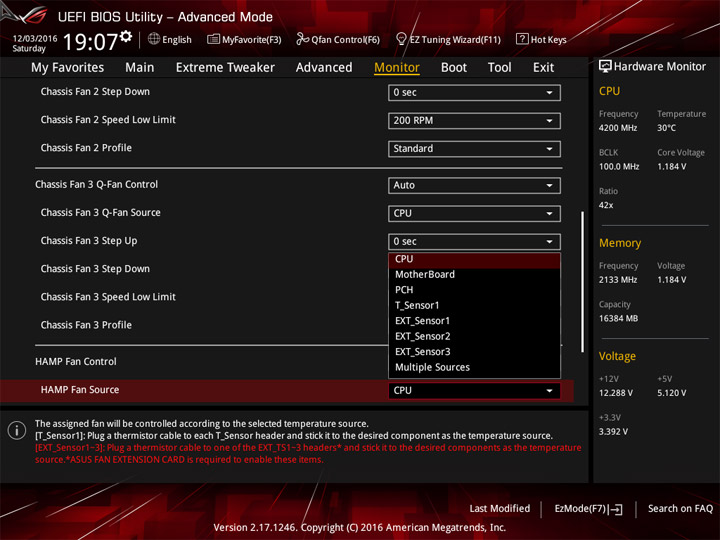
Task: Open the clock settings gear icon
Action: 126,36
